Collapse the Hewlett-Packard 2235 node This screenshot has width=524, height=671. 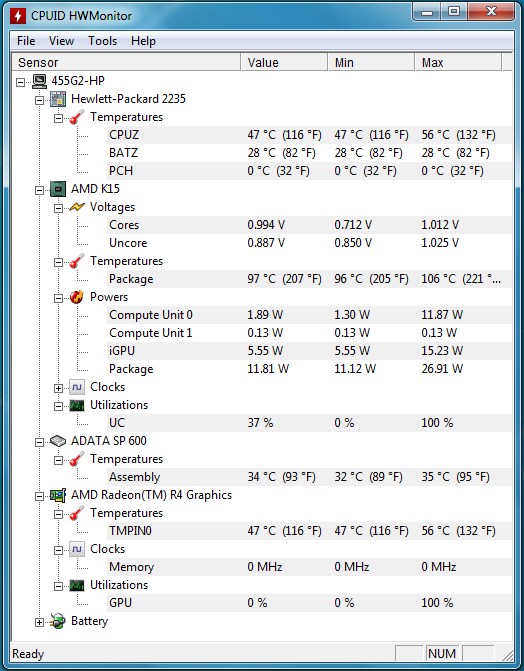coord(39,101)
